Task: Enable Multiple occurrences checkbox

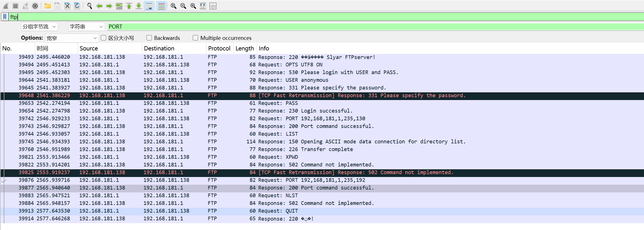Action: [x=195, y=38]
